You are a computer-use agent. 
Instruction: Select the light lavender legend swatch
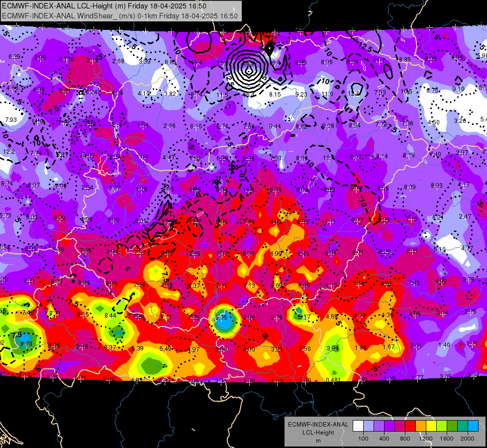pos(368,426)
